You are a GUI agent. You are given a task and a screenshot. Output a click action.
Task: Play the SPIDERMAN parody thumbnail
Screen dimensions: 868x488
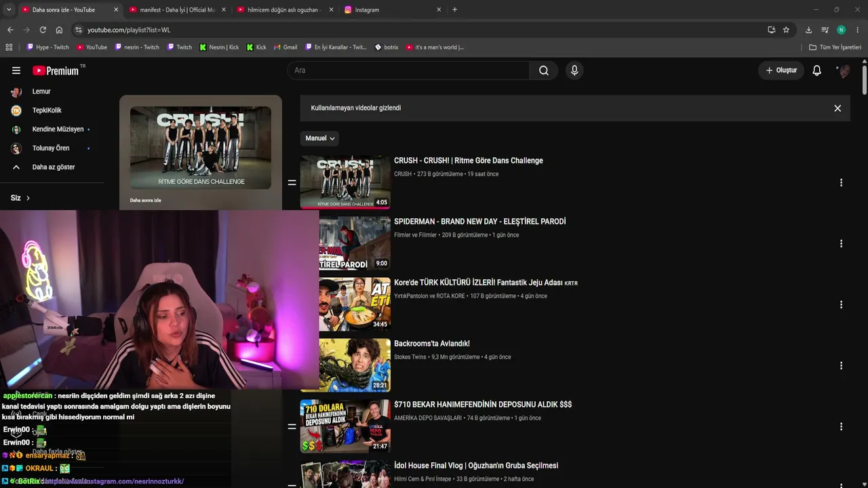point(355,243)
